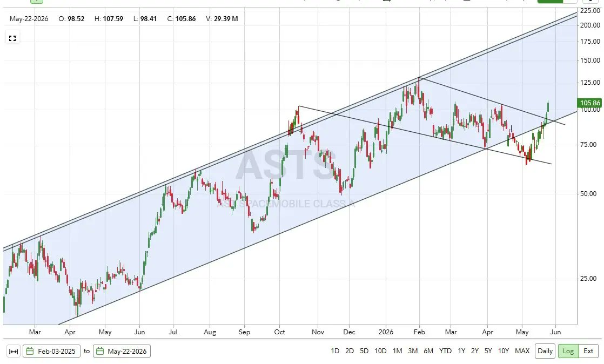This screenshot has height=364, width=604.
Task: Open the start date calendar Feb-03-2025
Action: point(51,351)
